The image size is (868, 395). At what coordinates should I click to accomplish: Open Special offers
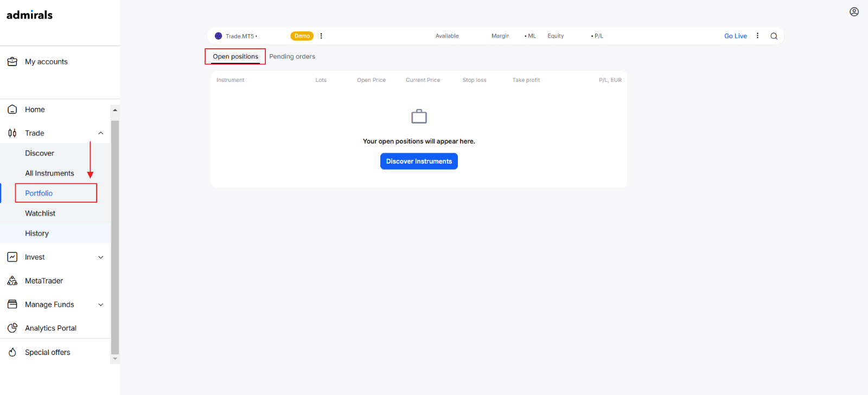pos(48,352)
